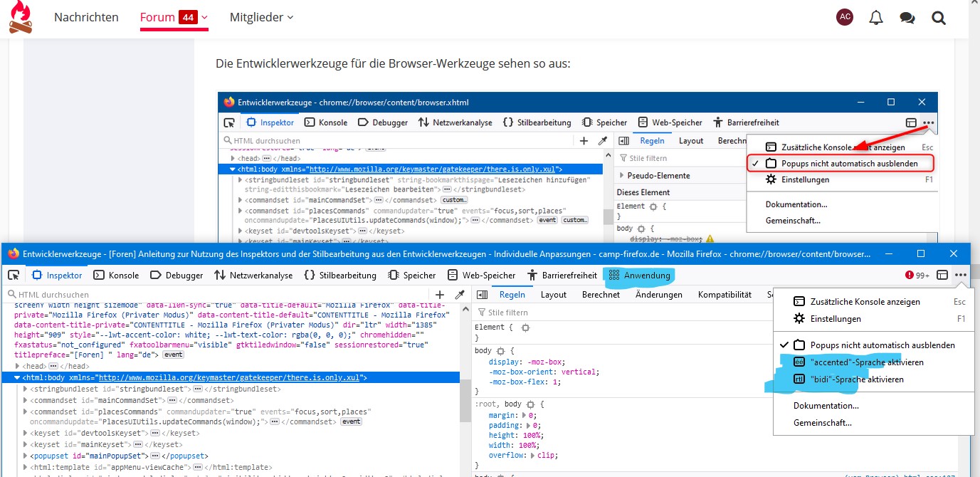This screenshot has height=477, width=980.
Task: Expand the popupset mainPopupSet node
Action: click(x=26, y=456)
